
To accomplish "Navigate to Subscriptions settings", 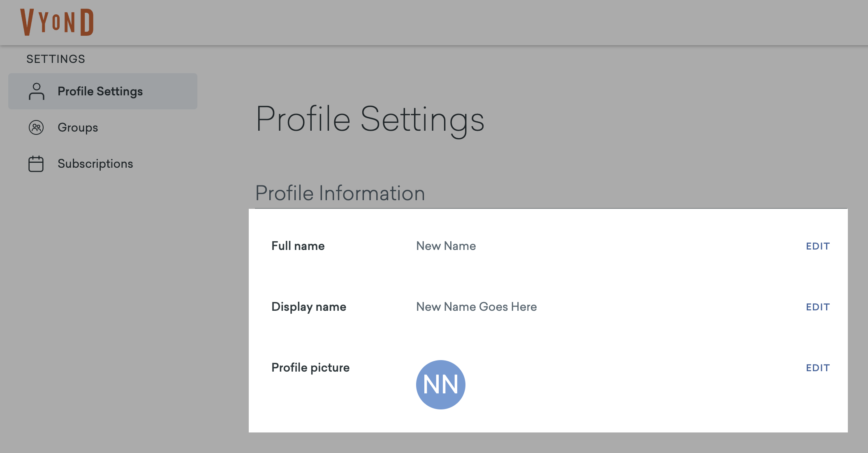I will coord(95,164).
